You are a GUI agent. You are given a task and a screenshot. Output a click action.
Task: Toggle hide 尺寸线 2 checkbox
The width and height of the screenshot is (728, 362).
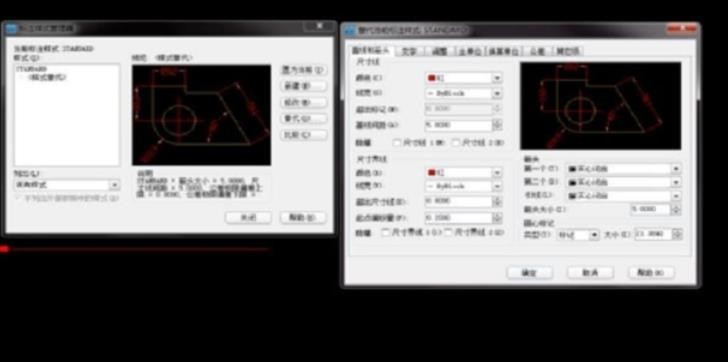click(456, 142)
